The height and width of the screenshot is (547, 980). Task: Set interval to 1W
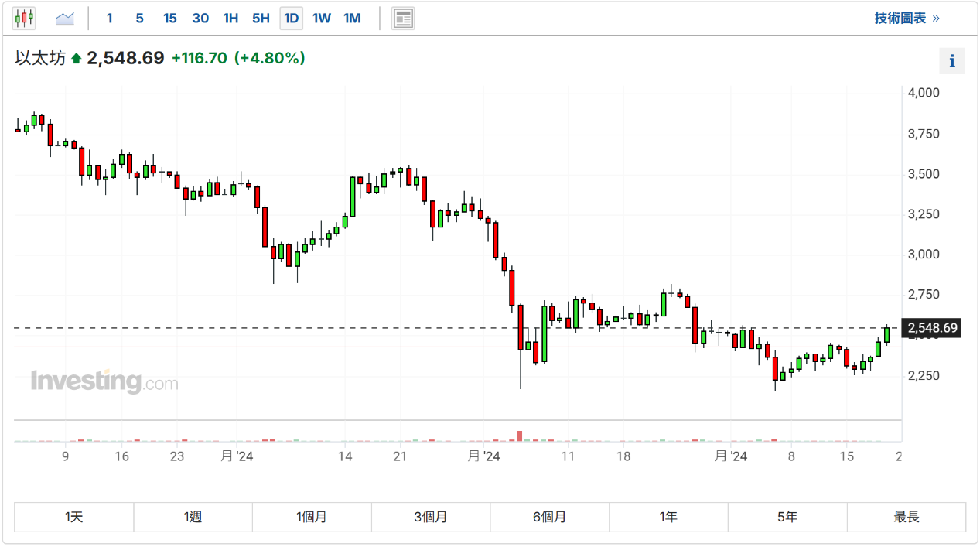pos(322,18)
